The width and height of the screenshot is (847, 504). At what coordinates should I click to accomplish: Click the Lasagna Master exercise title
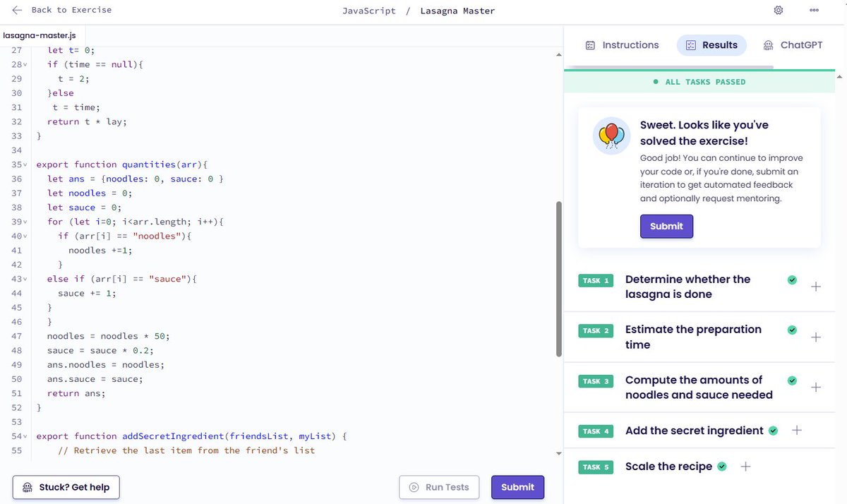coord(457,11)
